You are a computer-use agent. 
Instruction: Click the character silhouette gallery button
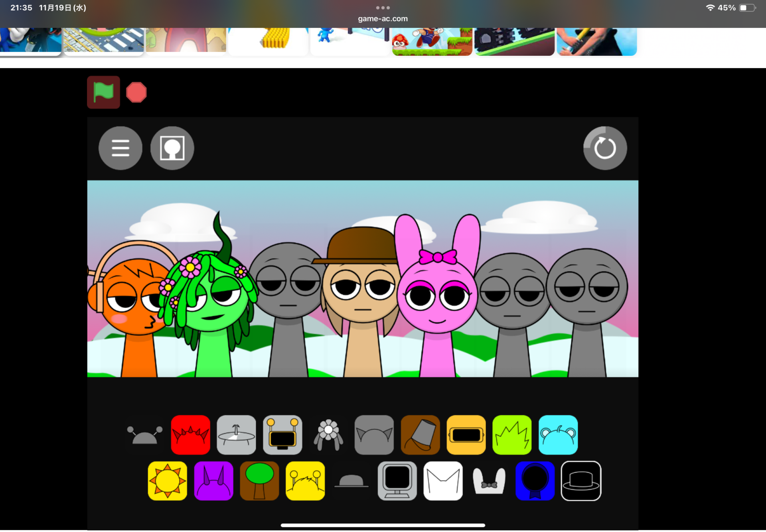pyautogui.click(x=172, y=148)
